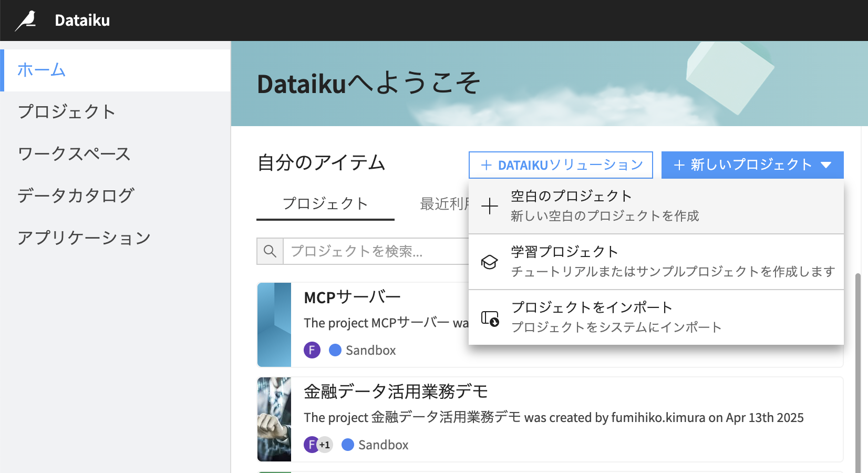Click the MCPサーバー project description text
The image size is (868, 473).
point(386,323)
